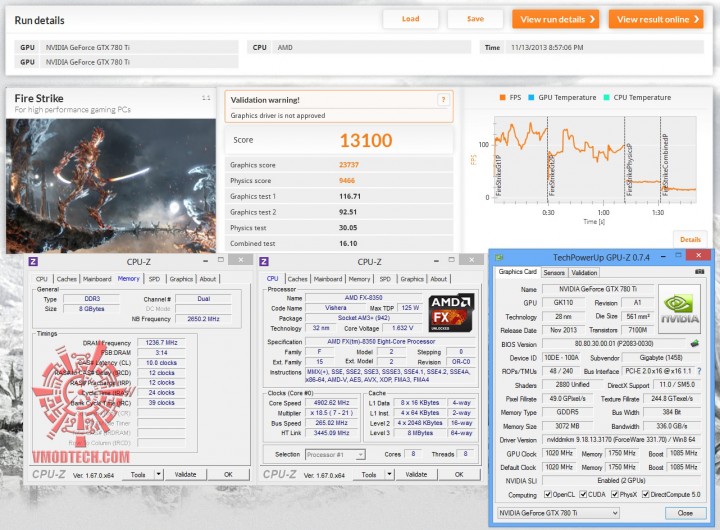The width and height of the screenshot is (720, 530).
Task: Click the GPU-Z Driver Version field
Action: click(x=621, y=440)
